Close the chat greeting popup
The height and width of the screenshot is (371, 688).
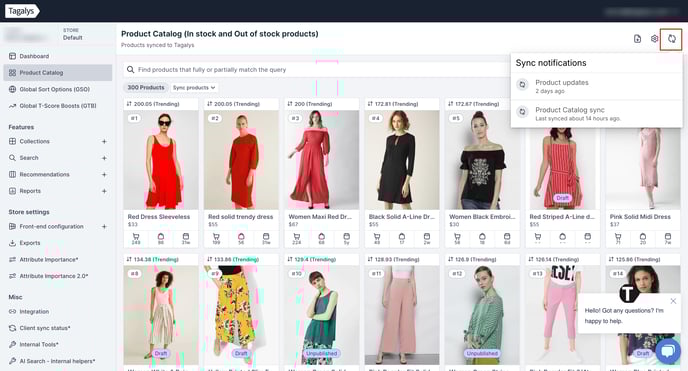pyautogui.click(x=673, y=301)
